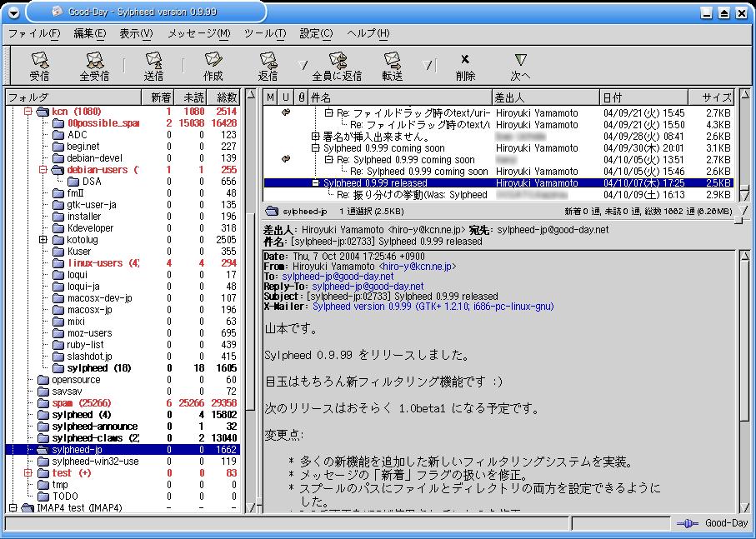
Task: Select the 'Sylpheed 0.9.99 coming soon' message dated 04/09/30
Action: 498,148
